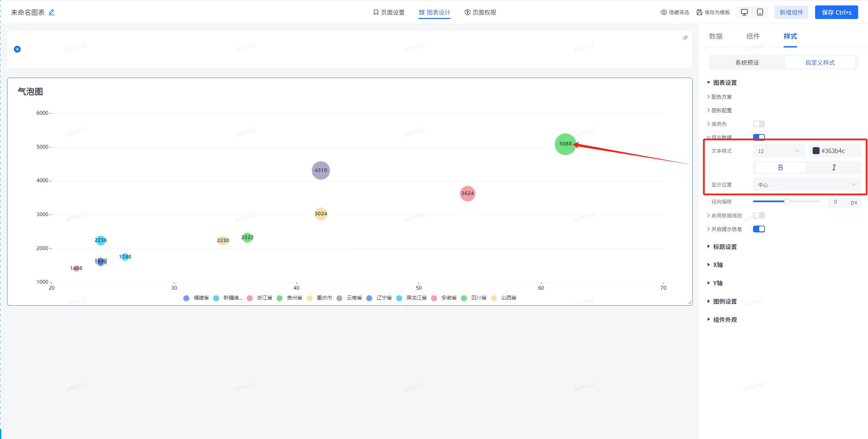Open the 显示位置 dropdown showing 中心
The width and height of the screenshot is (868, 439).
point(807,185)
